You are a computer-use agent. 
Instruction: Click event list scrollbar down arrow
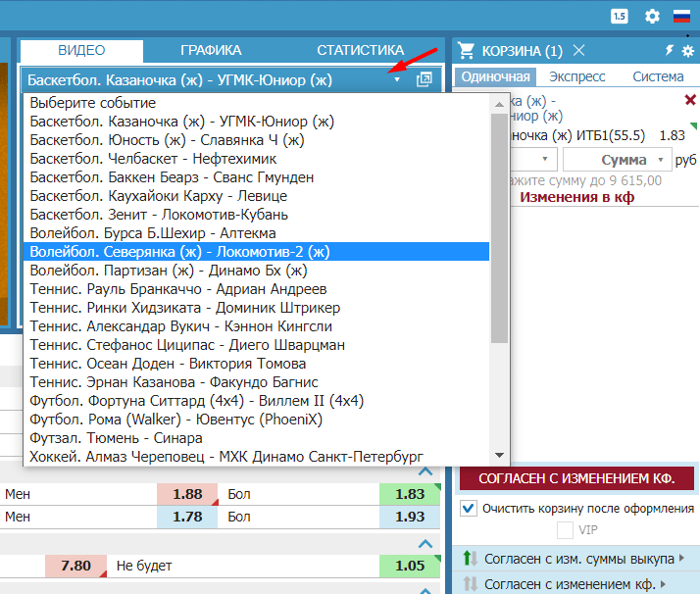point(500,455)
